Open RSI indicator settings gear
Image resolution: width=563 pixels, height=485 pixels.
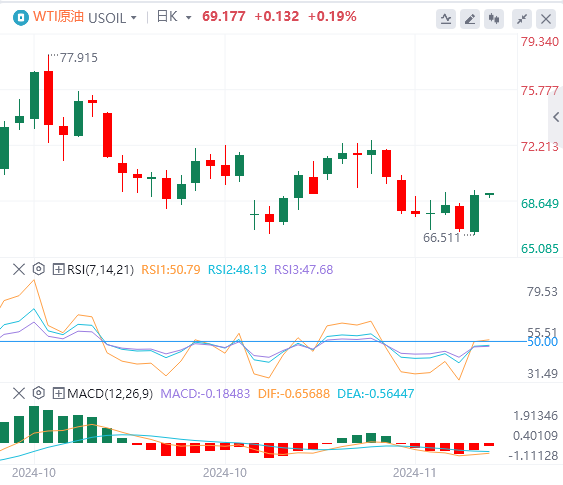tap(38, 269)
